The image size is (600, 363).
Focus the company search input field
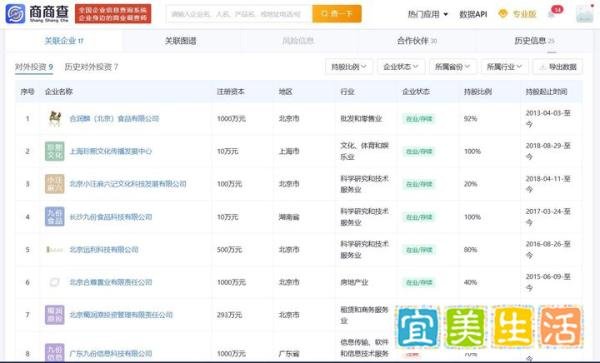239,14
